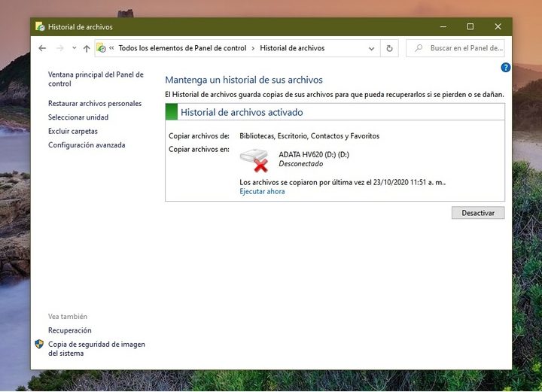Viewport: 542px width, 392px height.
Task: Click Ejecutar ahora link
Action: pos(262,192)
